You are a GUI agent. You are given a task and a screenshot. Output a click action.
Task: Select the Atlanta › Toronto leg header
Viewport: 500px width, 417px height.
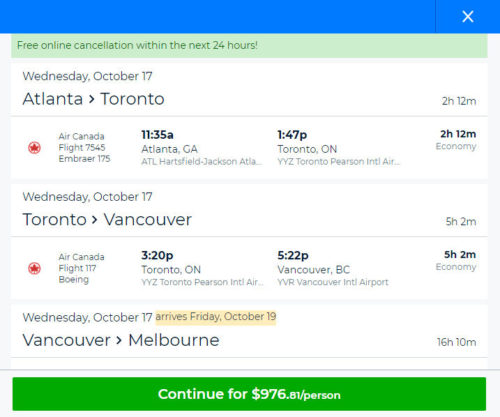pos(249,89)
